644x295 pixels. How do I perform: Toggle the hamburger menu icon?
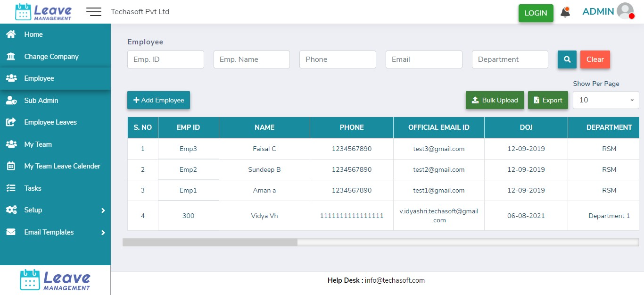94,12
